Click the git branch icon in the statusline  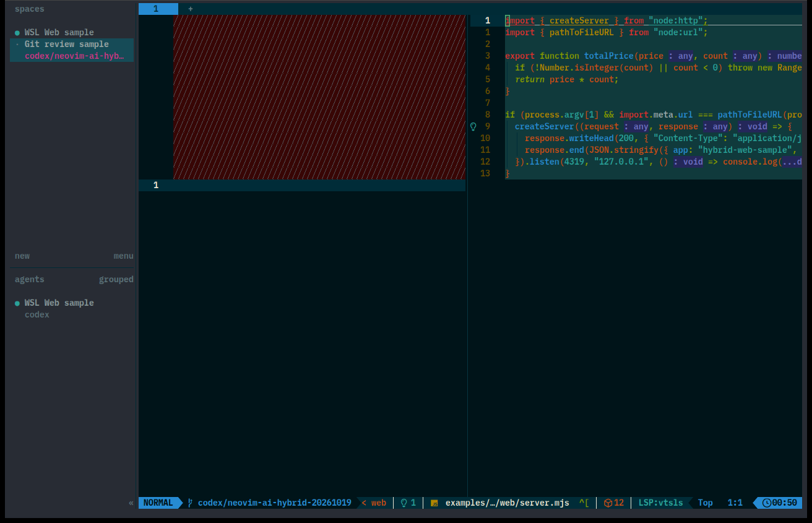tap(190, 503)
